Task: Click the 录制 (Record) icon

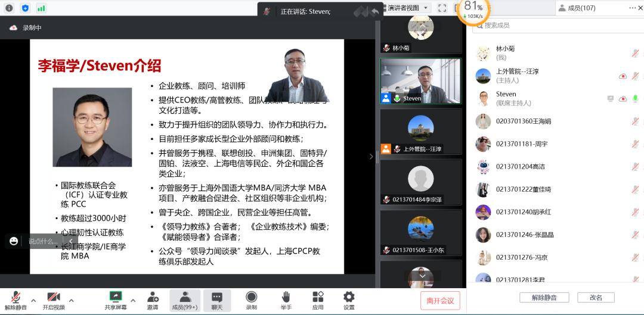Action: coord(252,297)
